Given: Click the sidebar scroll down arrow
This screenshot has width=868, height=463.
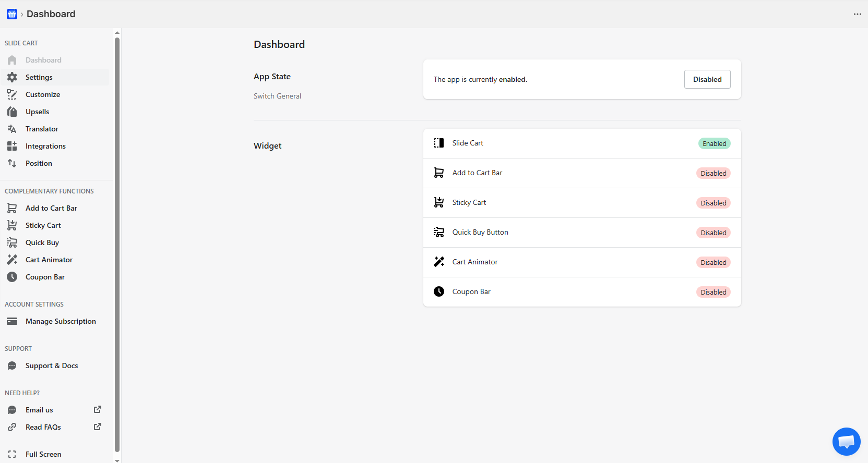Looking at the screenshot, I should click(117, 460).
